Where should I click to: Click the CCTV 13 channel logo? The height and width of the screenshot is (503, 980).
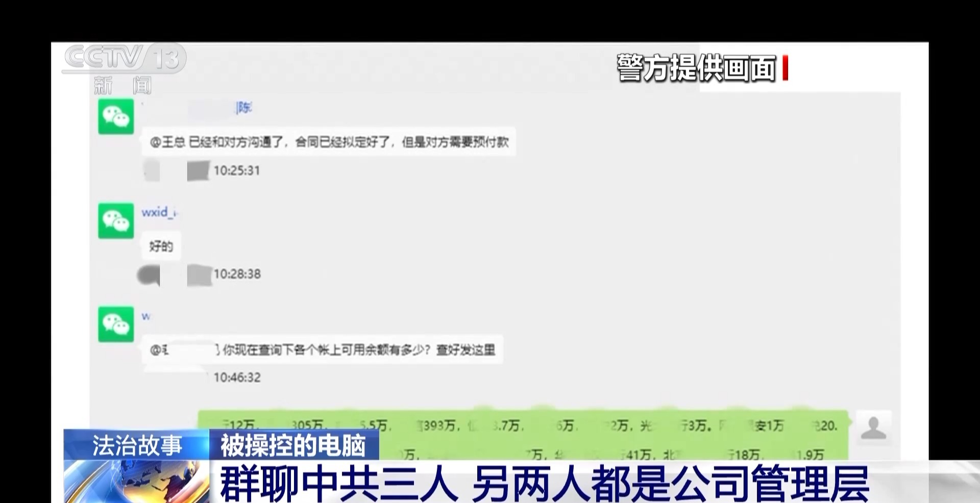coord(124,58)
